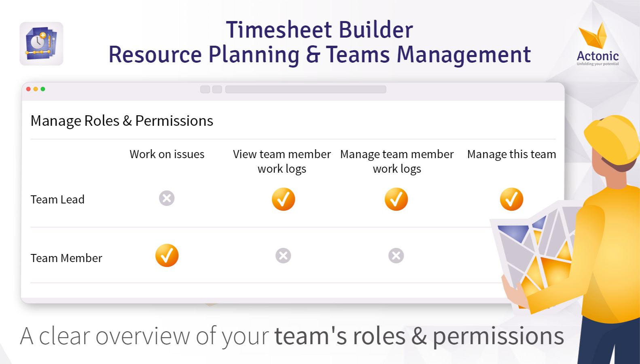The image size is (640, 364).
Task: Disable Work on issues for Team Member
Action: pyautogui.click(x=167, y=256)
